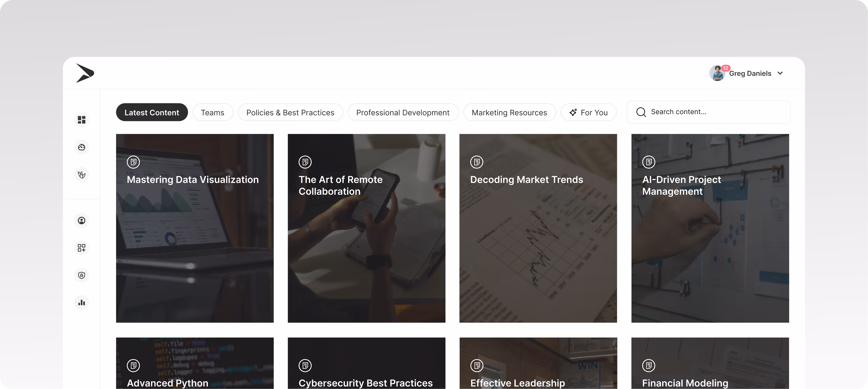Open the shield lock security sidebar icon
Screen dimensions: 868x389
pyautogui.click(x=82, y=275)
